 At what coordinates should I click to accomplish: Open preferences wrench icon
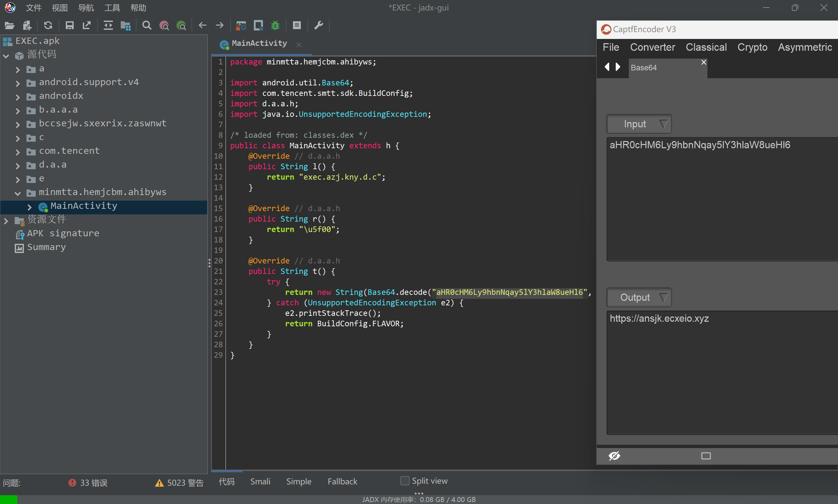318,26
